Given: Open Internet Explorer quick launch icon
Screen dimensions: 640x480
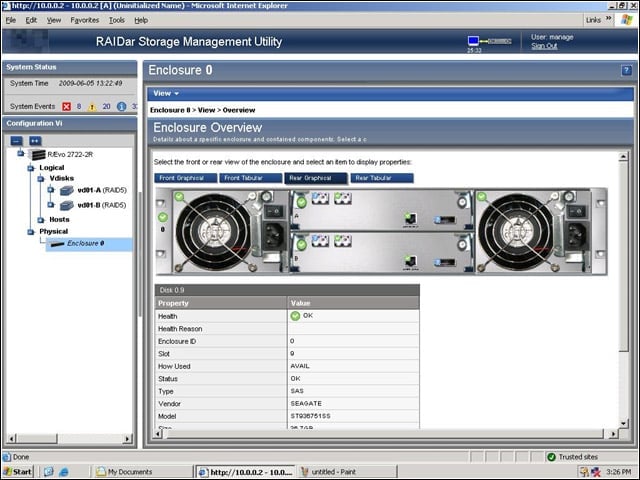Looking at the screenshot, I should pyautogui.click(x=64, y=472).
